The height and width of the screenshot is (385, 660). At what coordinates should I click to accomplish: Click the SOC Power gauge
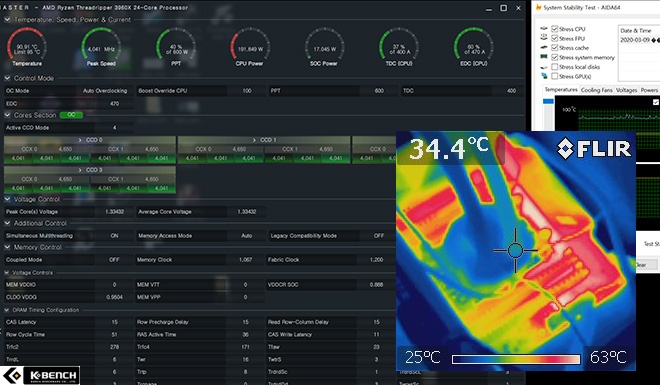pyautogui.click(x=325, y=47)
